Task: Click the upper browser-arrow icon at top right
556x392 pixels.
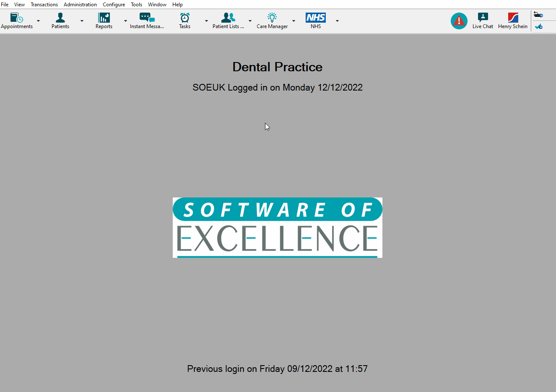Action: (x=538, y=15)
